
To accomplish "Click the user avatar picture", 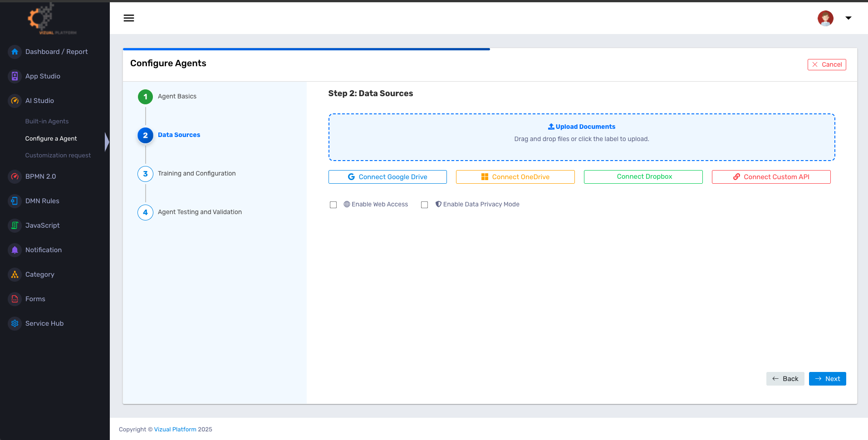I will pyautogui.click(x=825, y=18).
